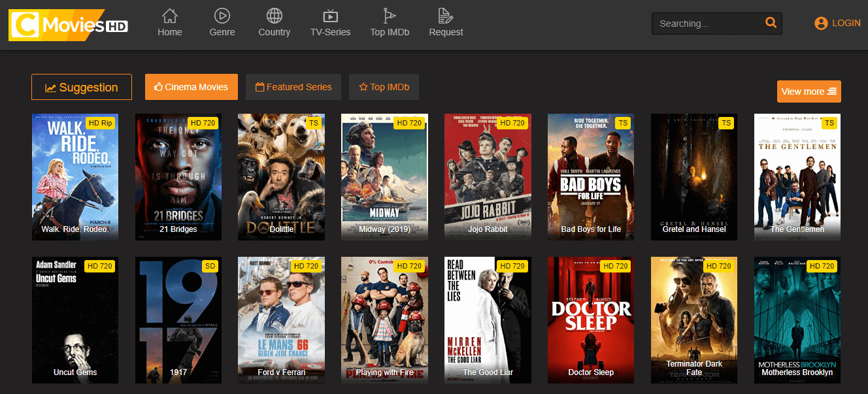868x394 pixels.
Task: Click the orange search magnifier icon
Action: [771, 23]
